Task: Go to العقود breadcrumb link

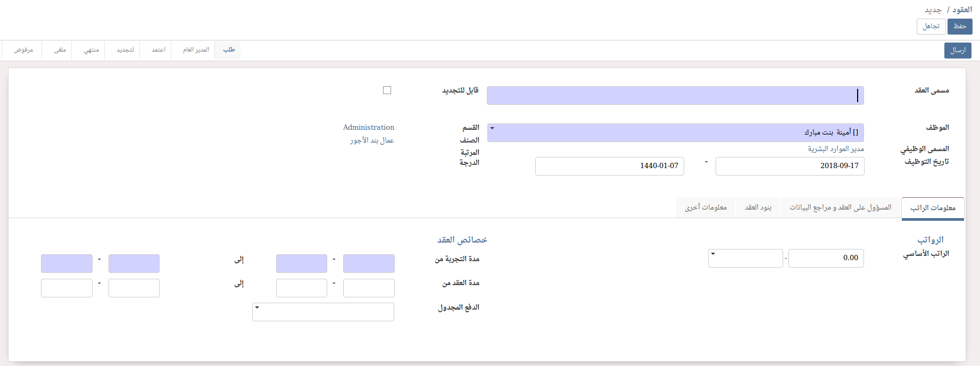Action: click(962, 10)
